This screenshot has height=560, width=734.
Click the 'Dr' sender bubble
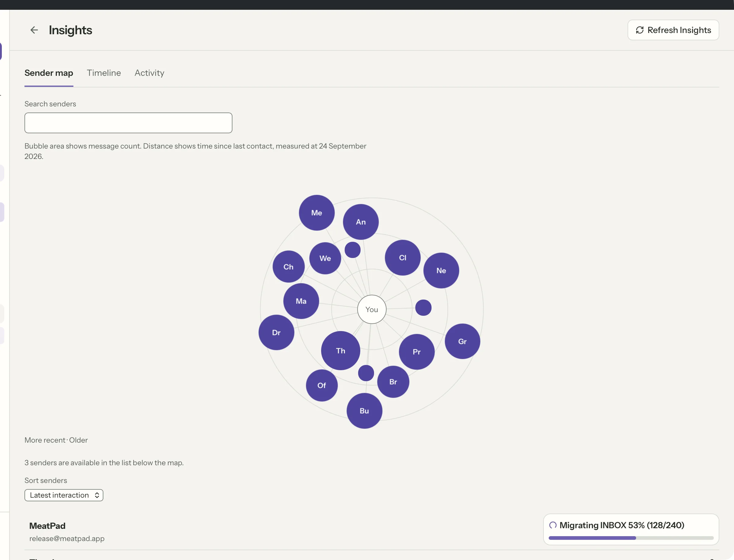pos(276,332)
